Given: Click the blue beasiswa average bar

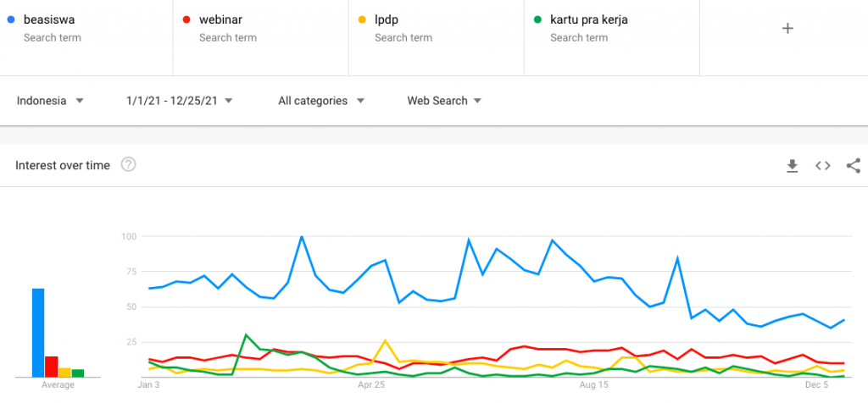Looking at the screenshot, I should click(x=38, y=332).
